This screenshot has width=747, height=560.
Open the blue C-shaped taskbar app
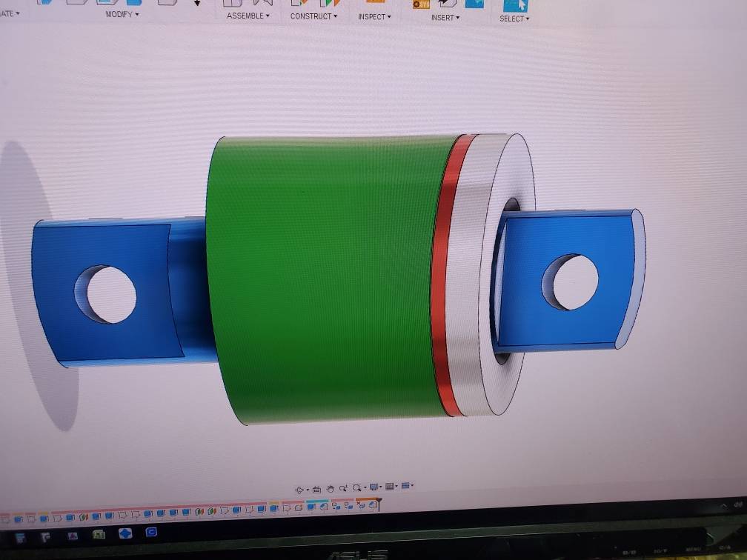pos(151,531)
